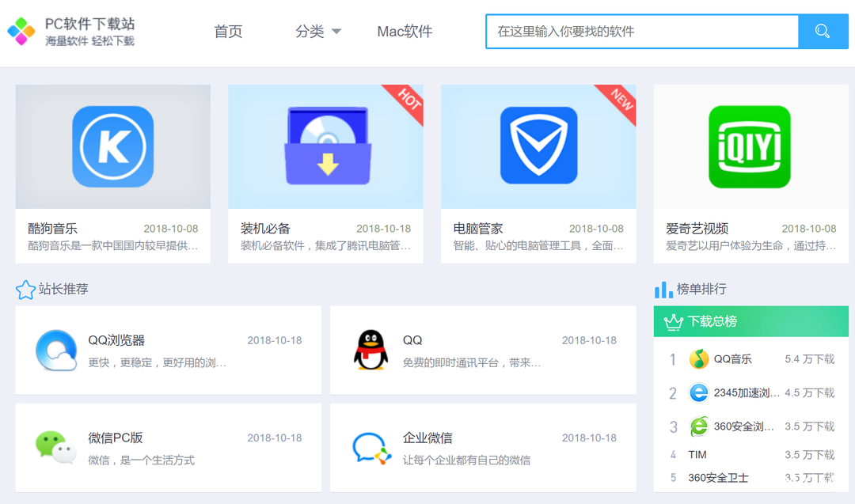
Task: Click the PC软件下载站 colorful logo icon
Action: (21, 31)
